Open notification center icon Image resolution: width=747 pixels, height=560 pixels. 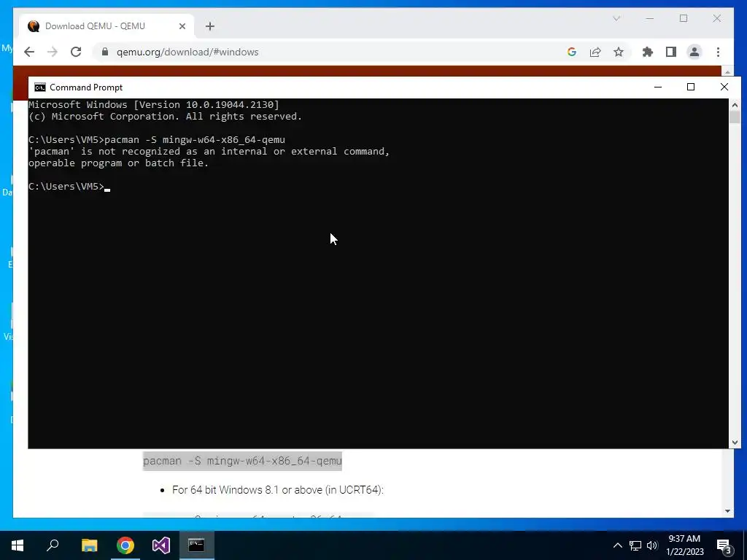724,546
